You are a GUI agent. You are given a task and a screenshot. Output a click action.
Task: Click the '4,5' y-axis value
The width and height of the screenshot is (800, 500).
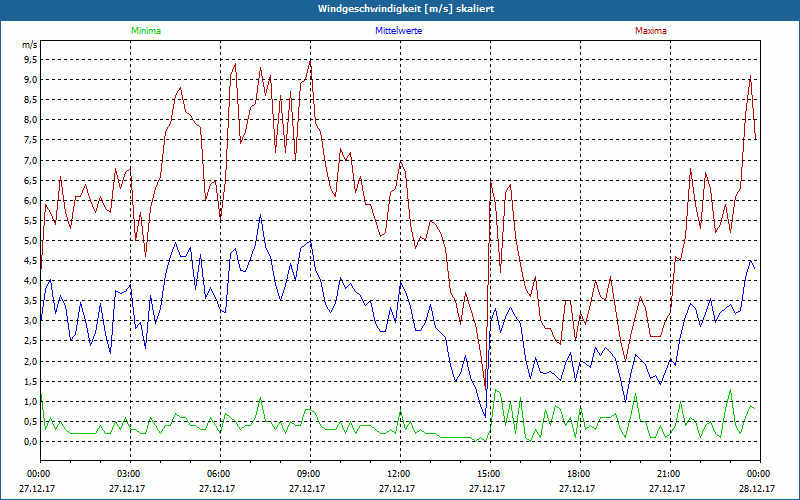click(x=31, y=261)
